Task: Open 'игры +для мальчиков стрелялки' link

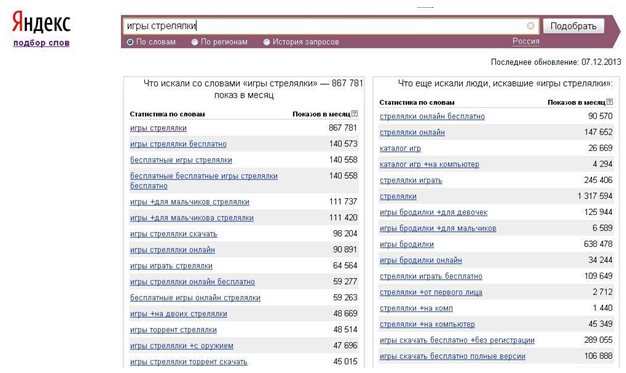Action: click(190, 202)
